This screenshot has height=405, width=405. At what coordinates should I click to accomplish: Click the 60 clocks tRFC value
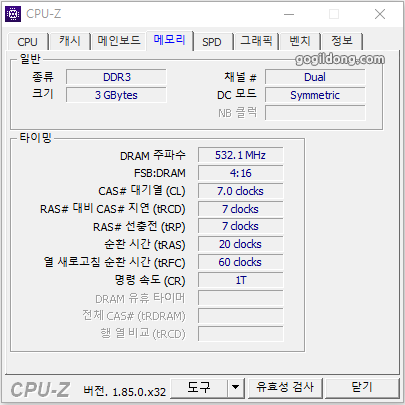240,262
